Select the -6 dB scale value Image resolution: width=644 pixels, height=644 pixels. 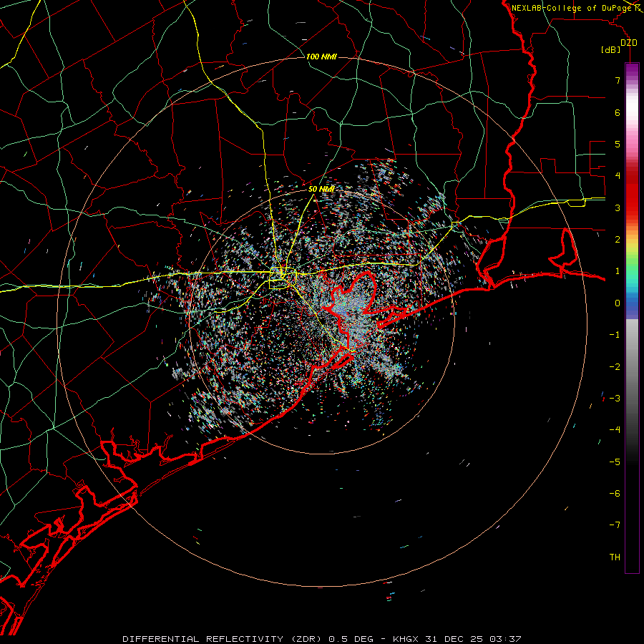(615, 493)
